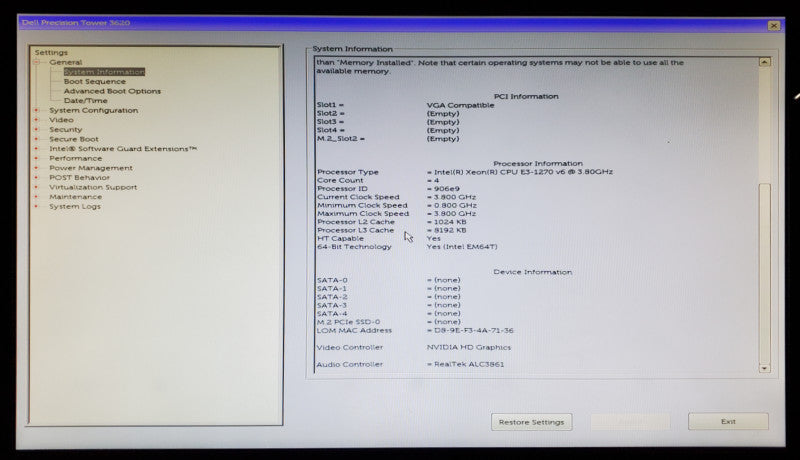Select the Video category label
Image resolution: width=800 pixels, height=460 pixels.
[61, 120]
